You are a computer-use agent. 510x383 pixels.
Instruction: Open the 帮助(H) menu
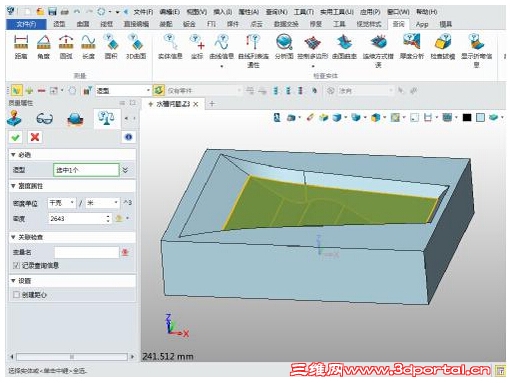click(x=426, y=12)
